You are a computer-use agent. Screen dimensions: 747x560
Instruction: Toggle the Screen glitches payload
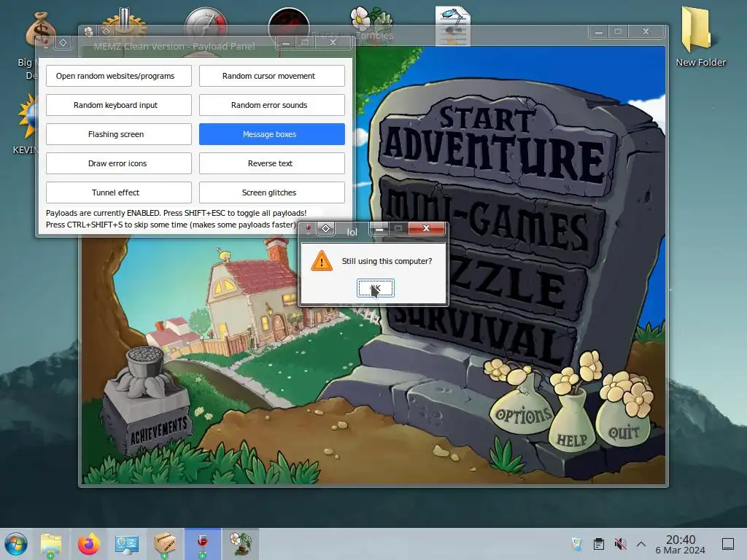[272, 192]
